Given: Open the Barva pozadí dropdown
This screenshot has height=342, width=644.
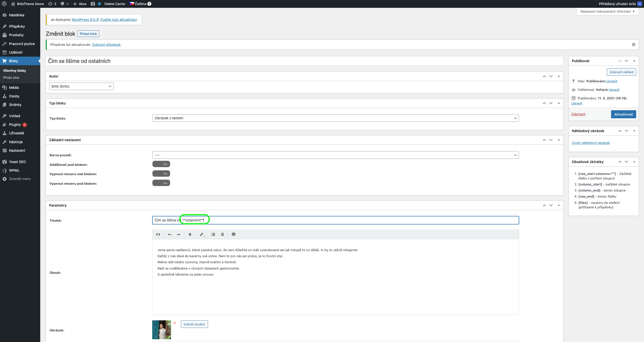Looking at the screenshot, I should (335, 155).
